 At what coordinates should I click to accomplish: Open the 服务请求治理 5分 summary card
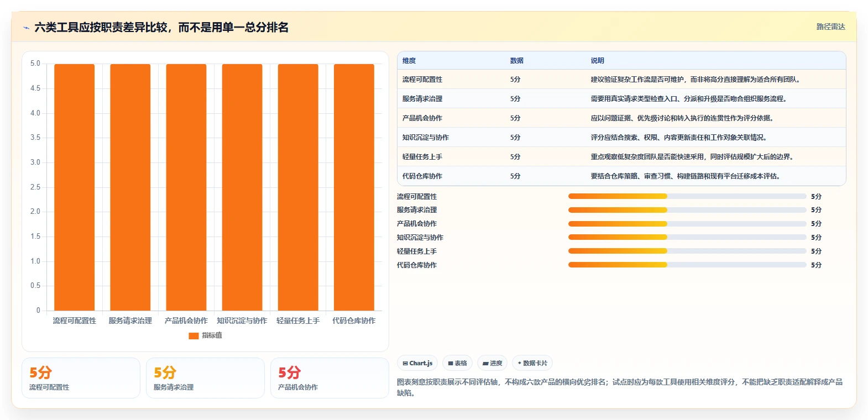tap(205, 378)
